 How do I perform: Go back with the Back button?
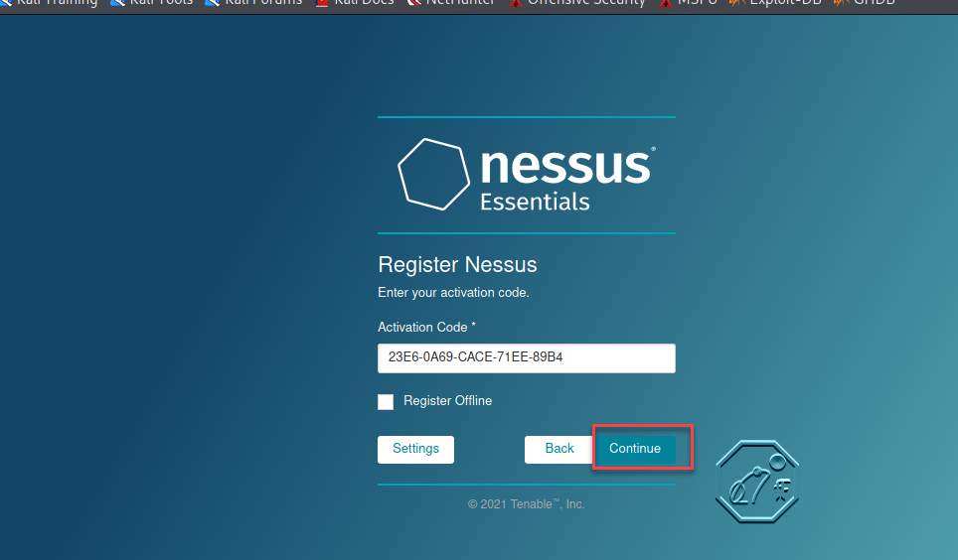[x=559, y=449]
